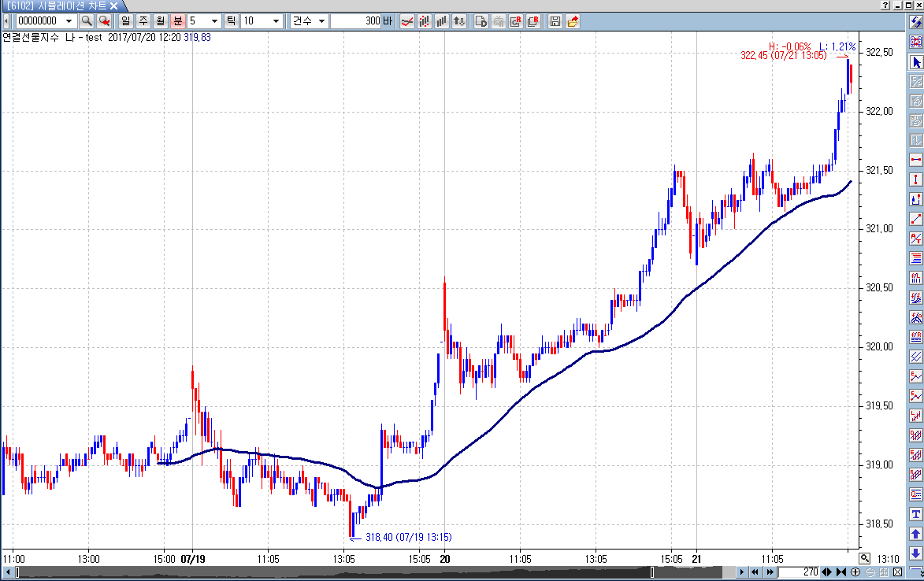This screenshot has height=581, width=924.
Task: Click the 월 (monthly) period button
Action: click(x=161, y=21)
